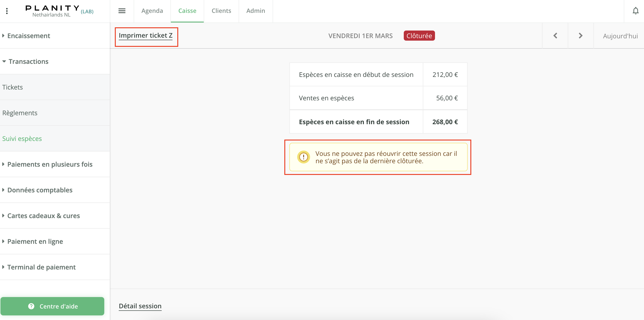Click the warning icon in yellow alert
The image size is (644, 320).
(303, 157)
